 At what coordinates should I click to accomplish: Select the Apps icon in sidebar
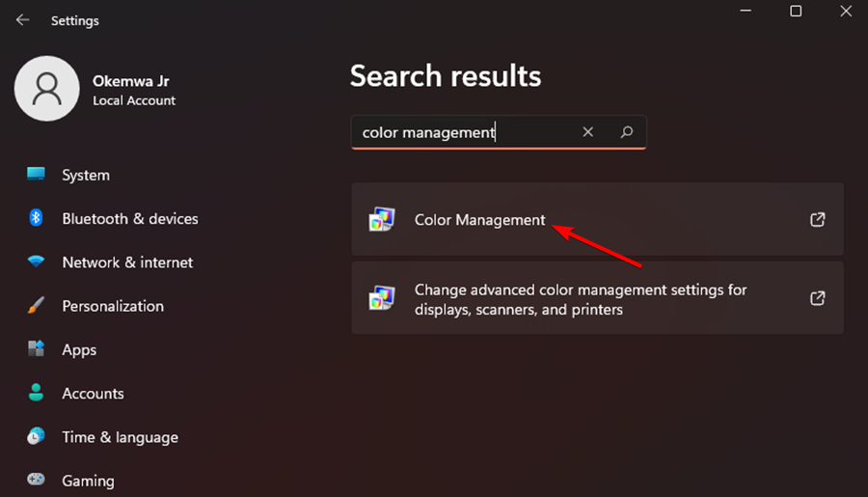click(37, 349)
